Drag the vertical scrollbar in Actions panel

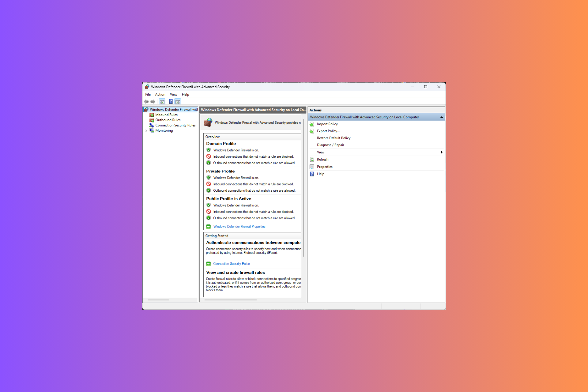point(441,117)
